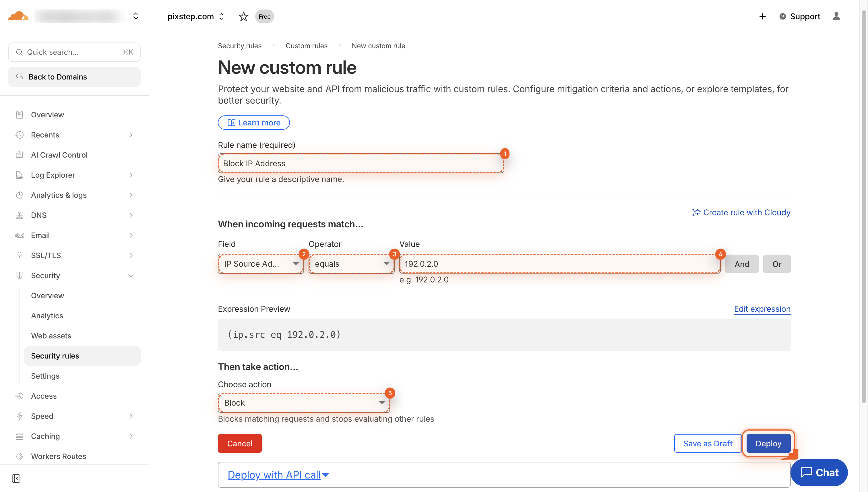
Task: Click the Cloudflare logo
Action: pyautogui.click(x=18, y=16)
